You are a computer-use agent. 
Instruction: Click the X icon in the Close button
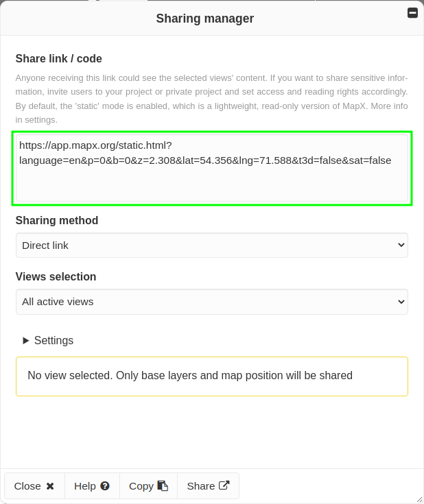coord(50,486)
